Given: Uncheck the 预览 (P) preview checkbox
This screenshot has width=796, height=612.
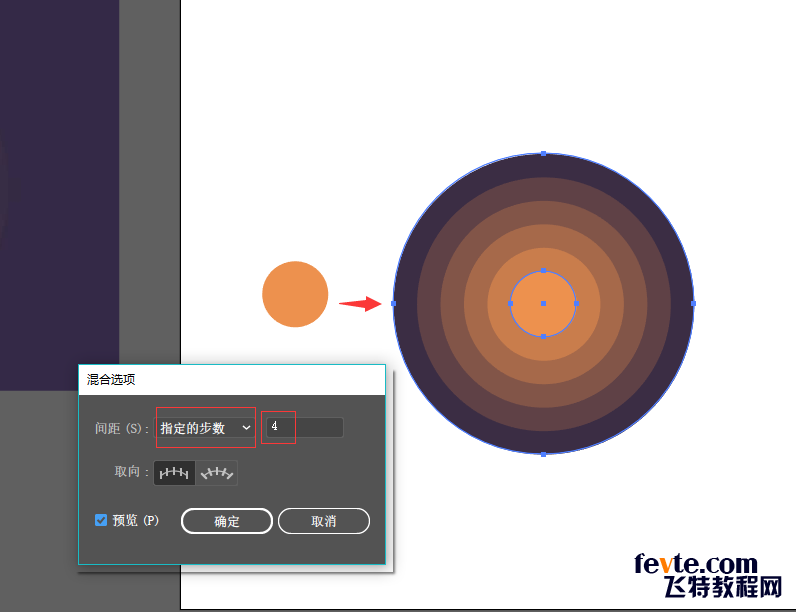Looking at the screenshot, I should tap(101, 520).
